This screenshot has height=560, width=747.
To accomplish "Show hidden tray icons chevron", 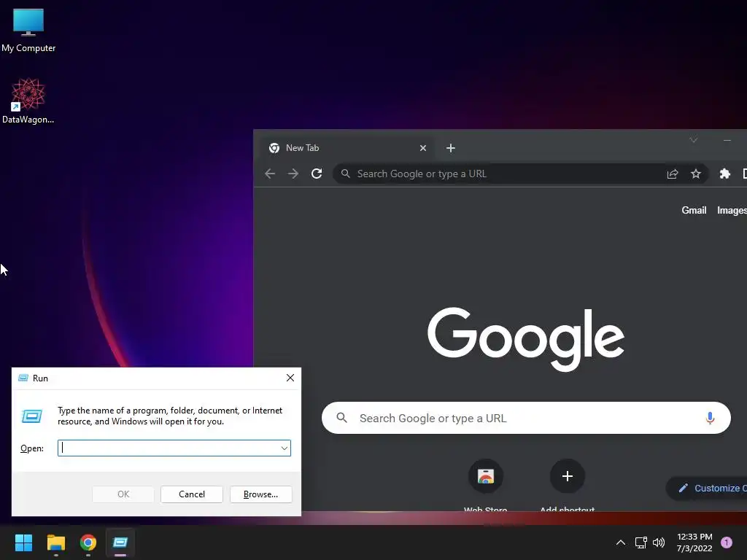I will pos(620,542).
